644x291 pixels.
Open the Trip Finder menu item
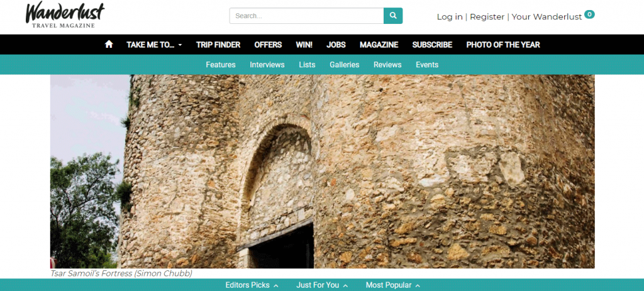click(218, 45)
